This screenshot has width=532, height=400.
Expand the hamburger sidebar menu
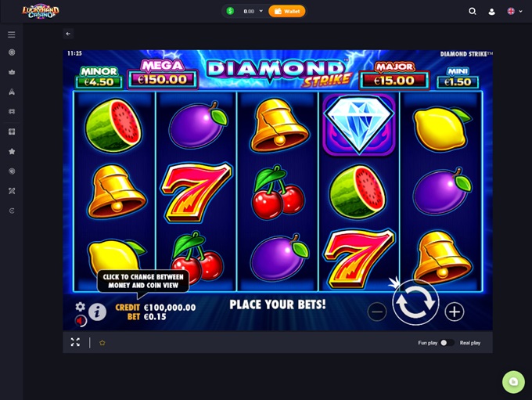coord(12,34)
